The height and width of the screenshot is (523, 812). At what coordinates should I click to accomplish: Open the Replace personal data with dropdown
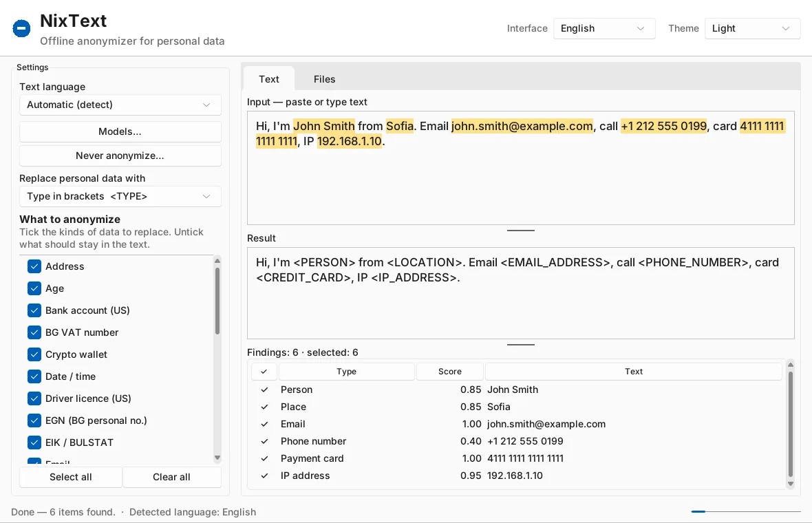click(x=120, y=196)
